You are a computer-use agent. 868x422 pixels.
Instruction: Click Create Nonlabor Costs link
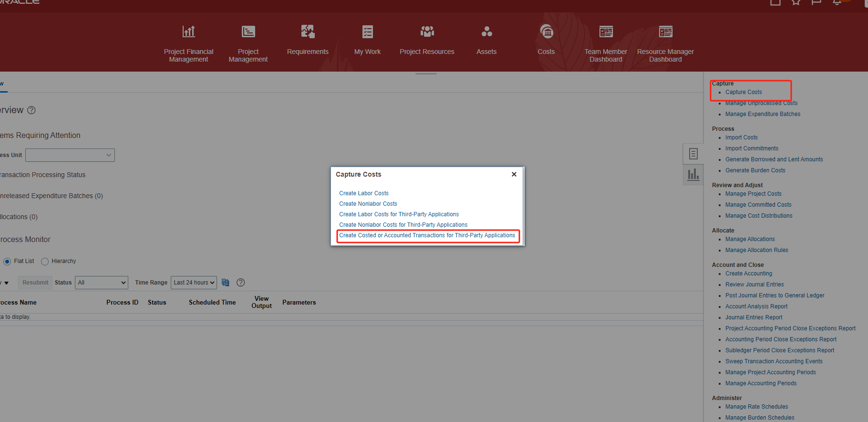(368, 204)
